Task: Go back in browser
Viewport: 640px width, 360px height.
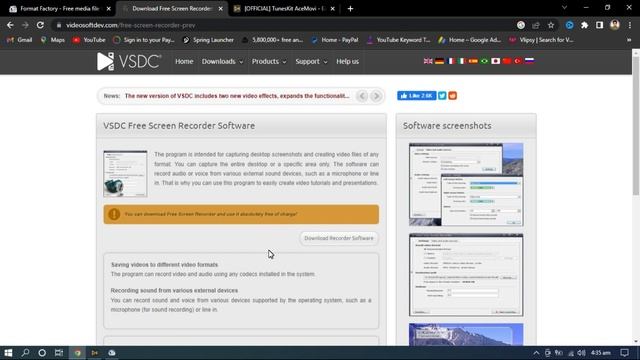Action: tap(10, 25)
